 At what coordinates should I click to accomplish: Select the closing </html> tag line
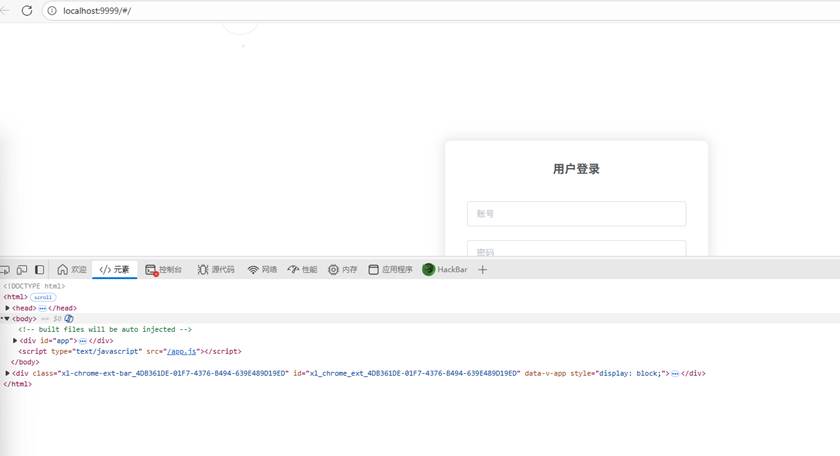click(18, 384)
